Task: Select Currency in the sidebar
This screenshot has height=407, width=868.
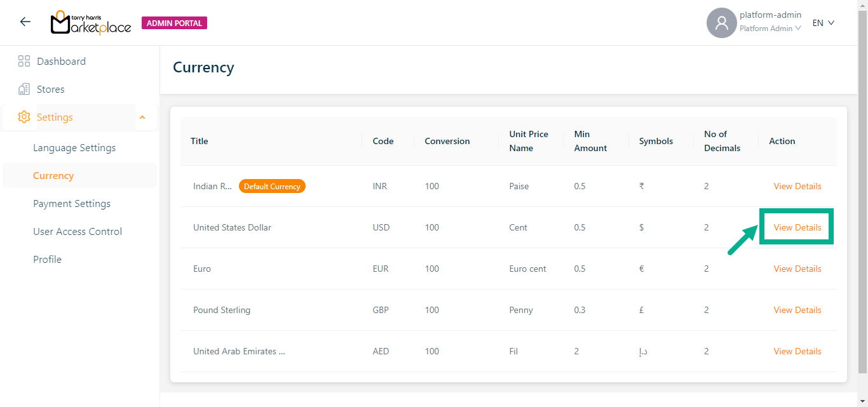Action: [53, 176]
